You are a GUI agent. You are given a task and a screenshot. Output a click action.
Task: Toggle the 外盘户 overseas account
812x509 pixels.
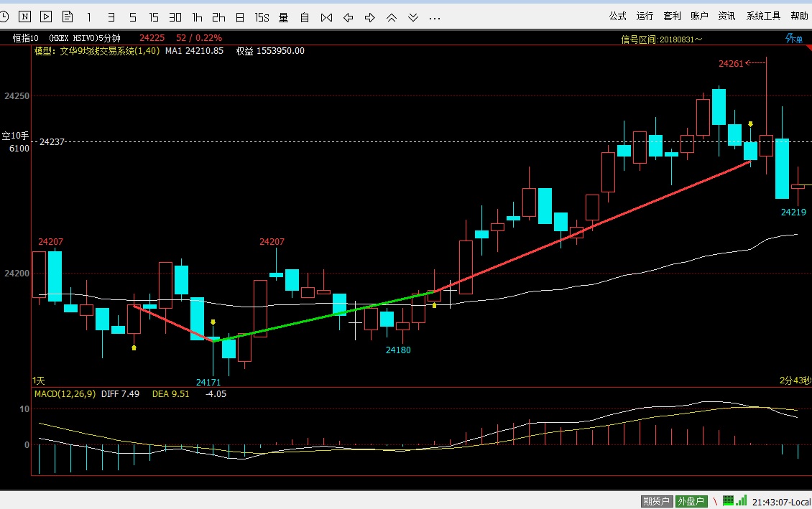[691, 501]
